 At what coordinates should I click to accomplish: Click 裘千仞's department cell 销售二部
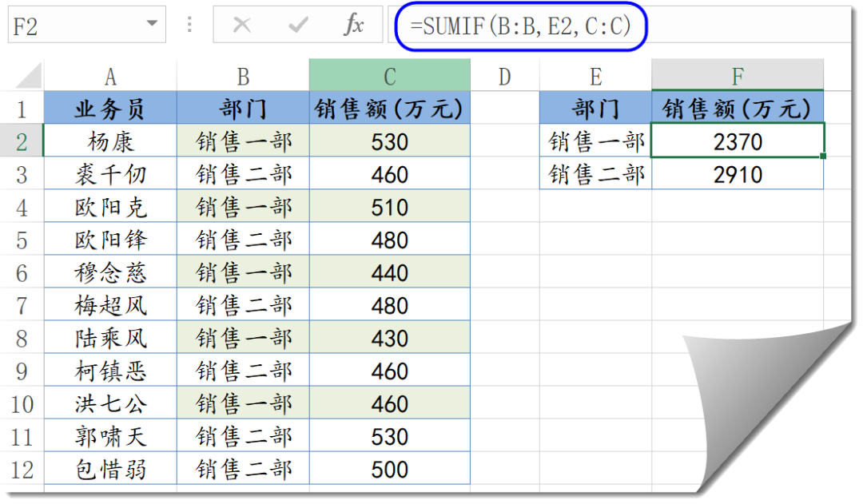243,174
